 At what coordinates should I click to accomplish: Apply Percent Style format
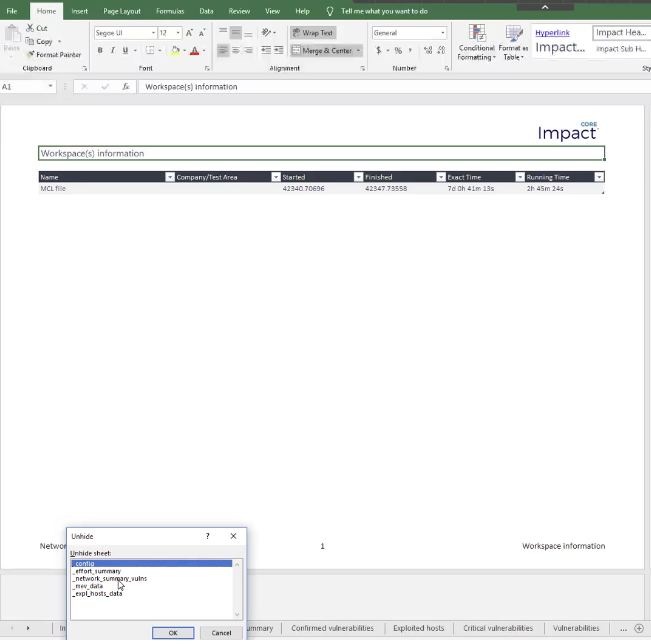[398, 50]
